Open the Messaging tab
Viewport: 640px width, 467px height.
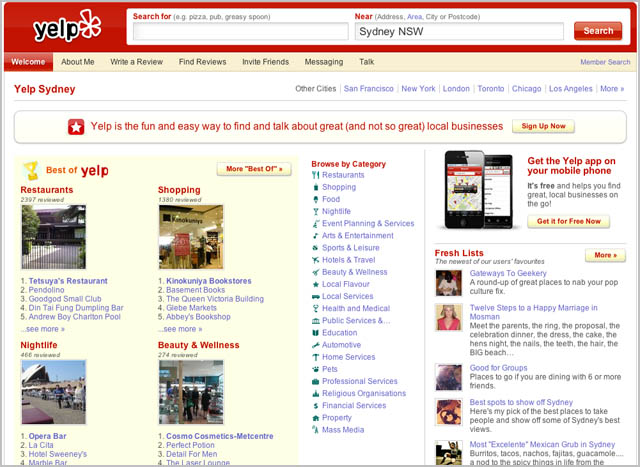point(324,62)
